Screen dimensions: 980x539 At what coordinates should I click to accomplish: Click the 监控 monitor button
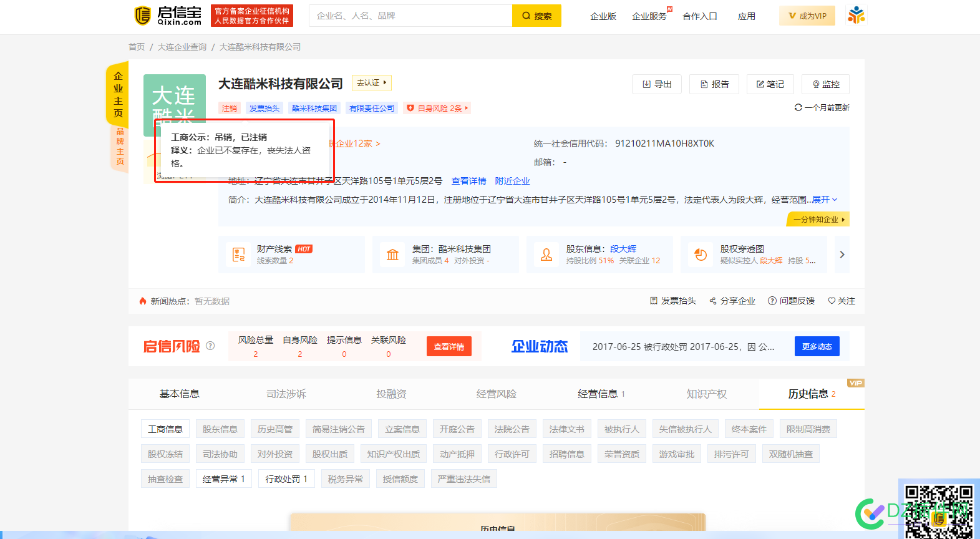tap(826, 84)
